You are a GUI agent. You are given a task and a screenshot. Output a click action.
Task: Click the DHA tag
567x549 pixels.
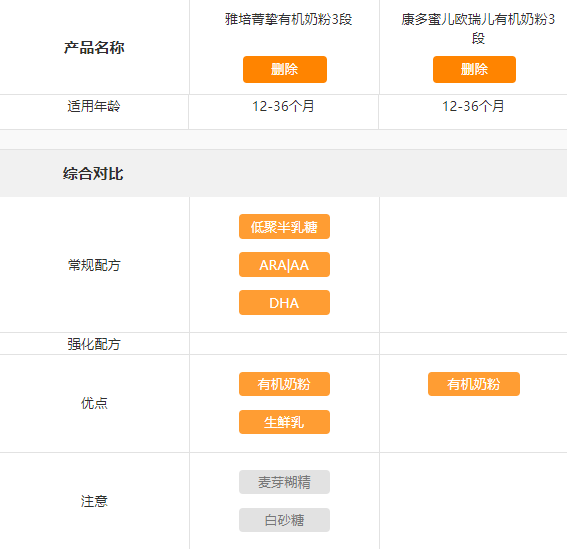click(x=284, y=303)
